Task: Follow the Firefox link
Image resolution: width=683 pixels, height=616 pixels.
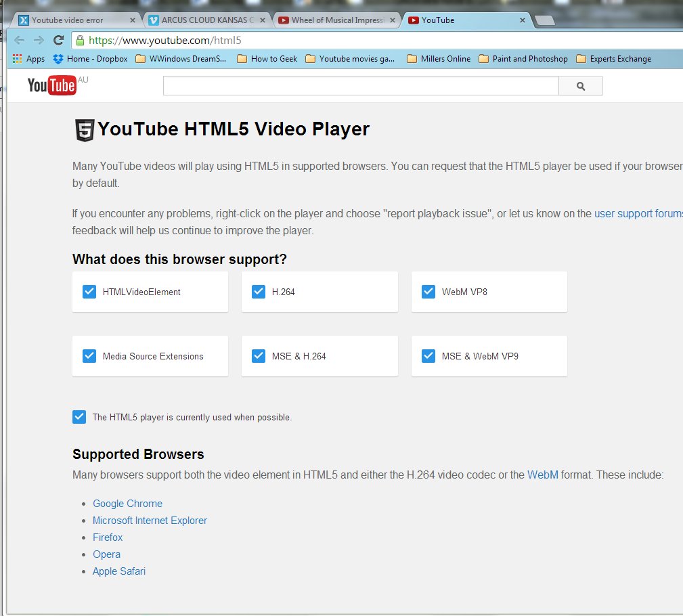Action: 108,537
